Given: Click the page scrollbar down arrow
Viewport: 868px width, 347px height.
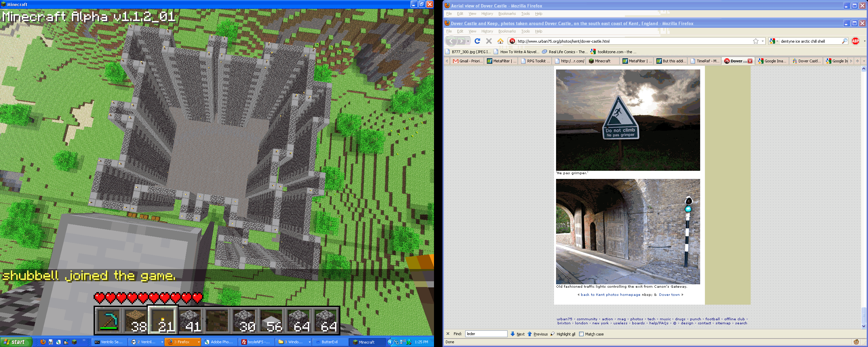Looking at the screenshot, I should pyautogui.click(x=864, y=326).
